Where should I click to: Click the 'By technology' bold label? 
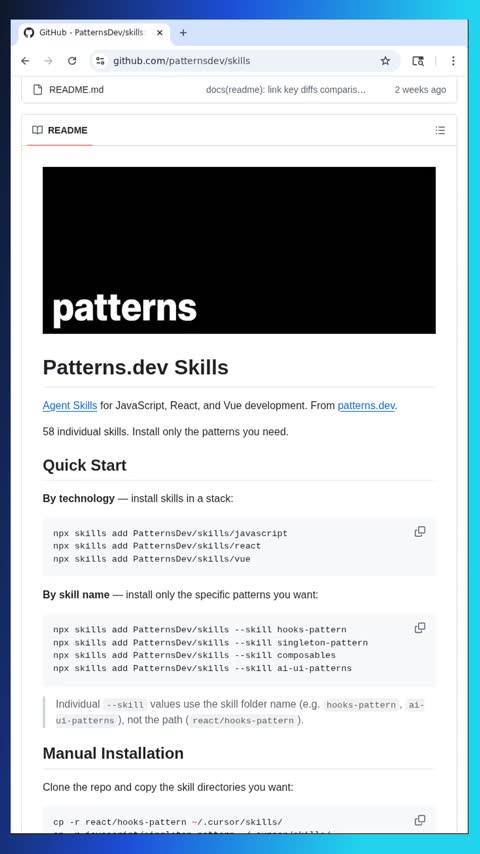tap(78, 498)
